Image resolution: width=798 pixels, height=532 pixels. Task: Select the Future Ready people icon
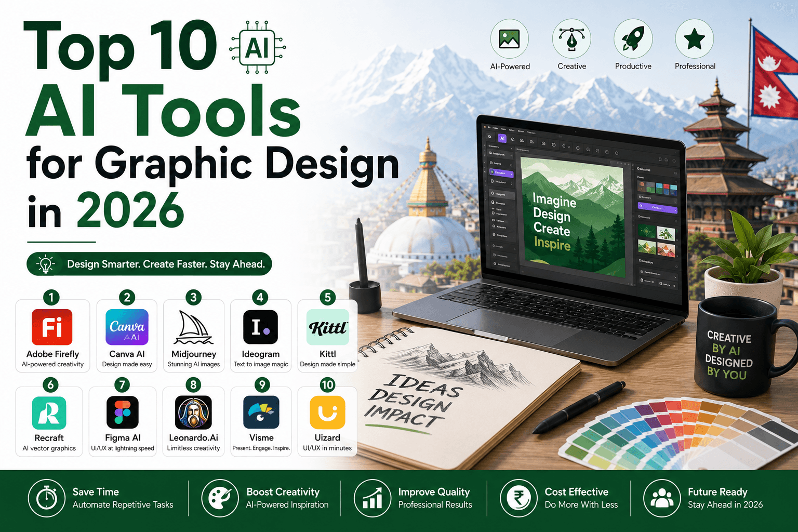pyautogui.click(x=662, y=498)
